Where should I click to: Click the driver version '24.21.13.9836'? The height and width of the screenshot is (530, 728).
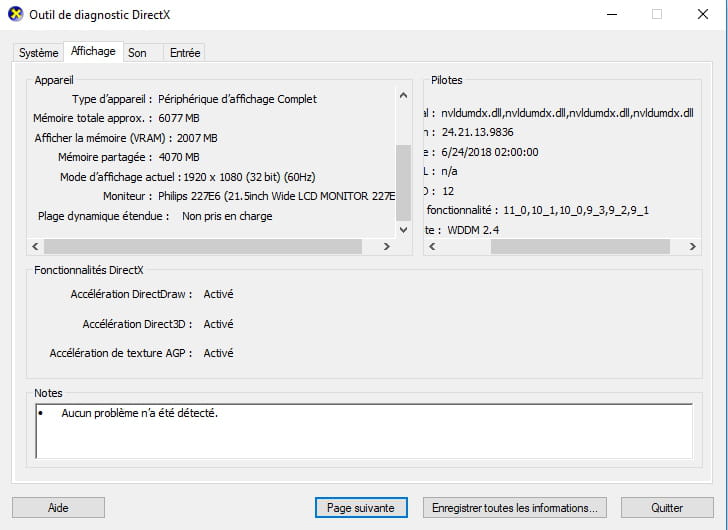[477, 132]
